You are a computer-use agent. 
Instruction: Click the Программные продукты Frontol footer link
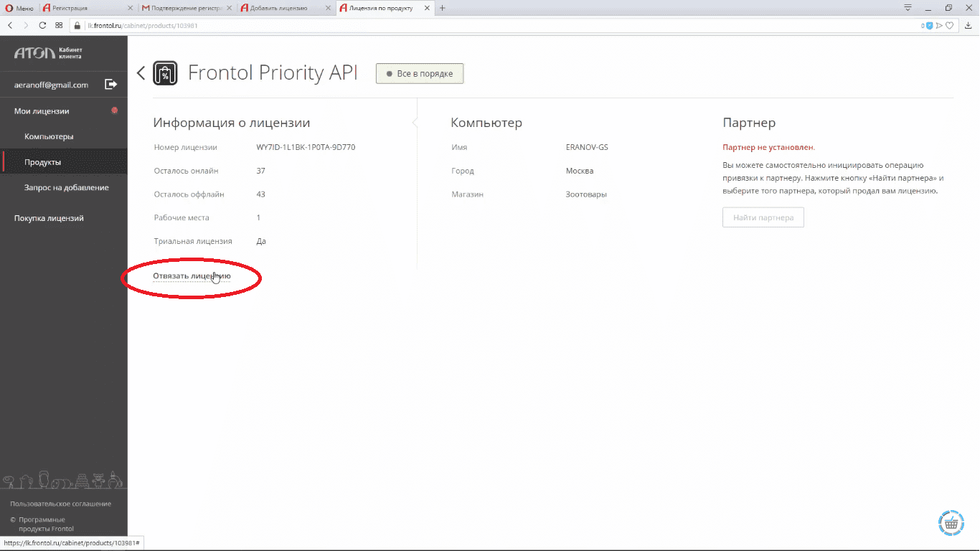(x=46, y=524)
